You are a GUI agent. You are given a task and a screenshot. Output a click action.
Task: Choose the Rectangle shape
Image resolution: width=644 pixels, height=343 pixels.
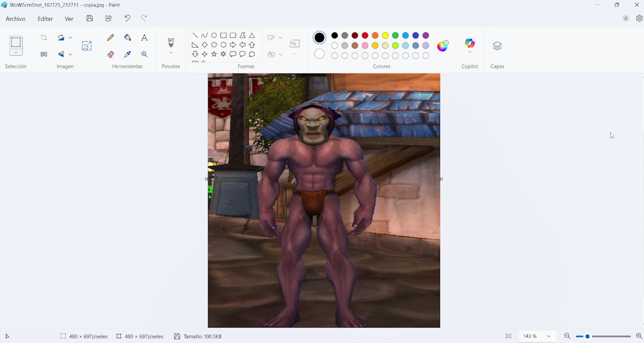223,35
